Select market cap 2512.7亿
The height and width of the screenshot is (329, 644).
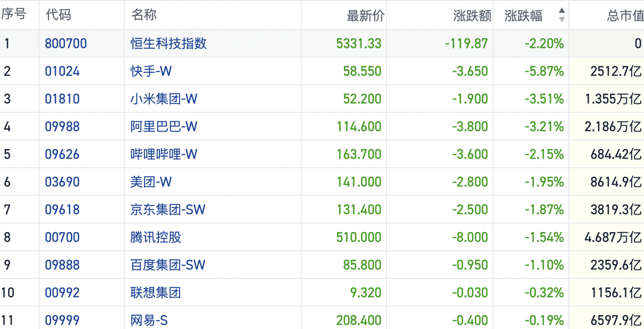point(616,71)
